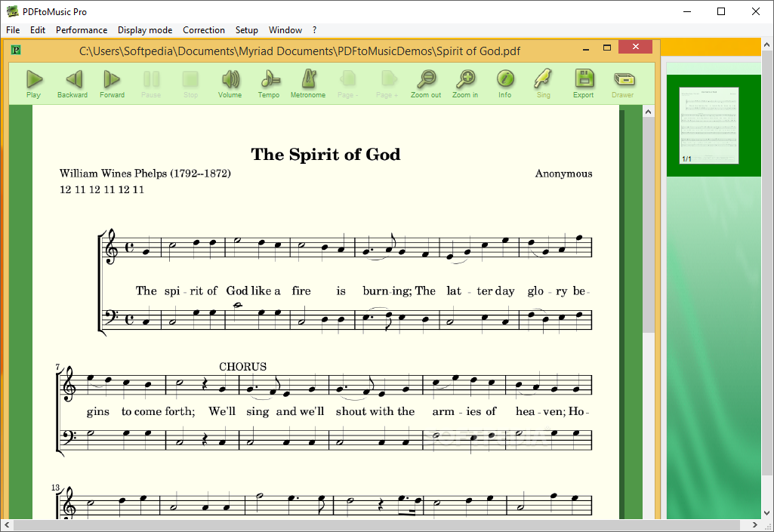Open the File menu
The image size is (774, 532).
[x=13, y=30]
